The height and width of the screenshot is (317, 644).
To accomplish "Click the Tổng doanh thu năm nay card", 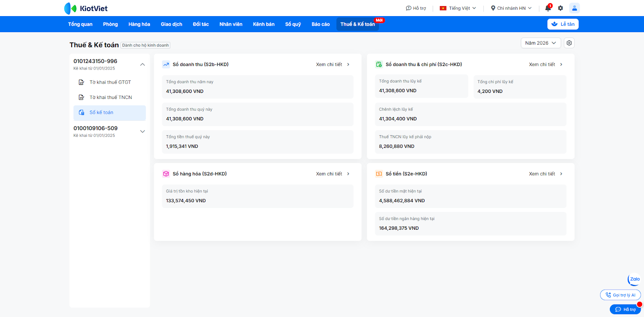I will point(258,86).
